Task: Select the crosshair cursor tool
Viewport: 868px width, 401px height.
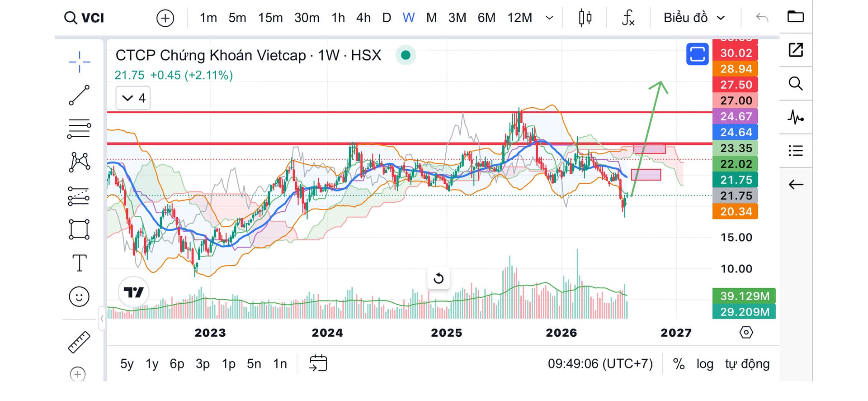Action: [80, 62]
